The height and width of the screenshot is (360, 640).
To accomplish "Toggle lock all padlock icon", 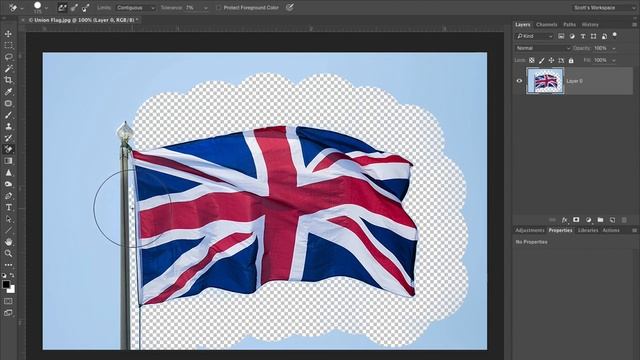I will [x=571, y=60].
